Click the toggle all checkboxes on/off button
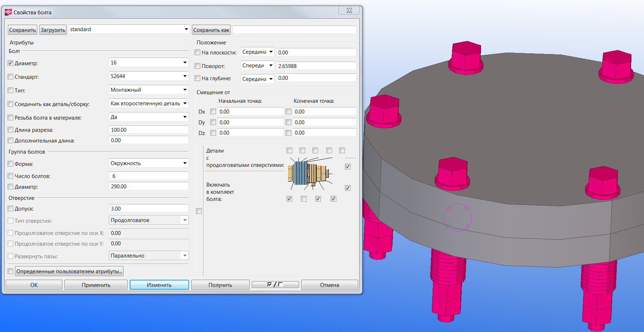 tap(275, 285)
